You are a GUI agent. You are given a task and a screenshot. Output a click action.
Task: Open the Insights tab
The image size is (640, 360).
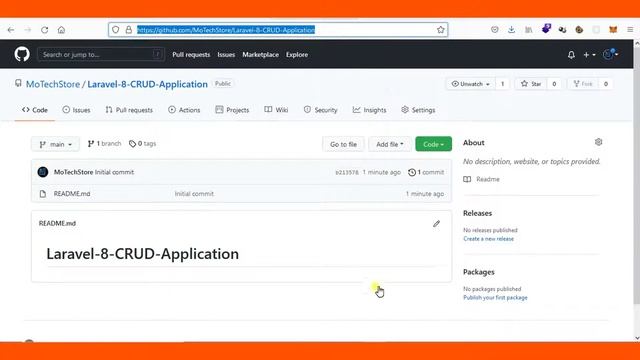(369, 110)
